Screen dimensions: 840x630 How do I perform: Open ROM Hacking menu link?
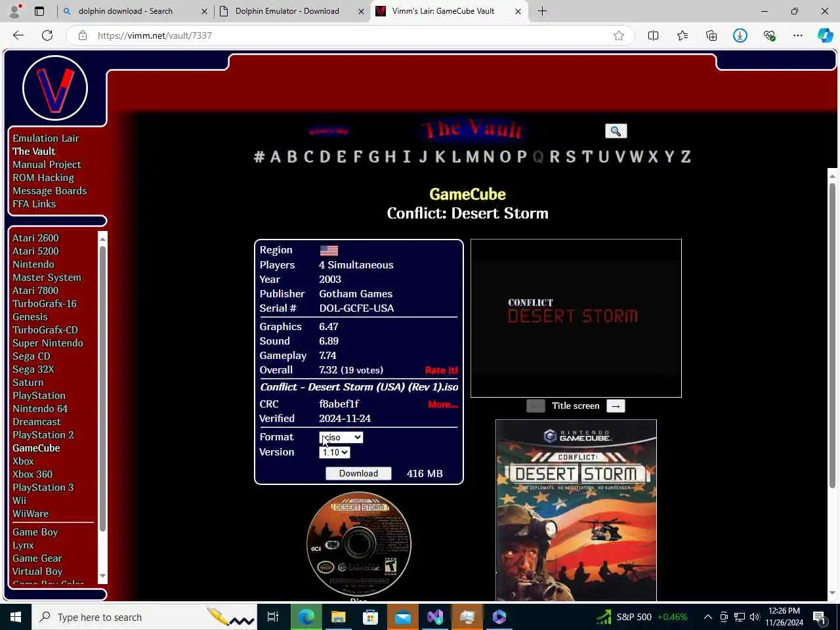tap(43, 178)
